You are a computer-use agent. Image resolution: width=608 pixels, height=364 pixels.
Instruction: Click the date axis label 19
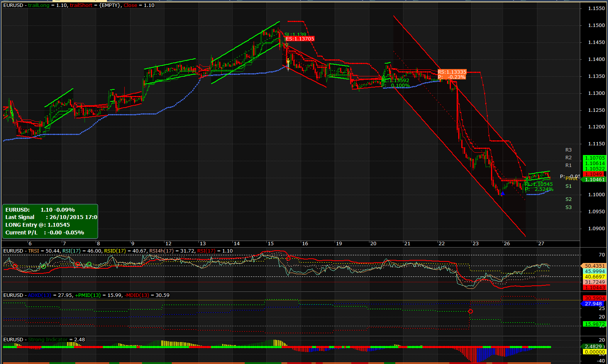[x=339, y=244]
